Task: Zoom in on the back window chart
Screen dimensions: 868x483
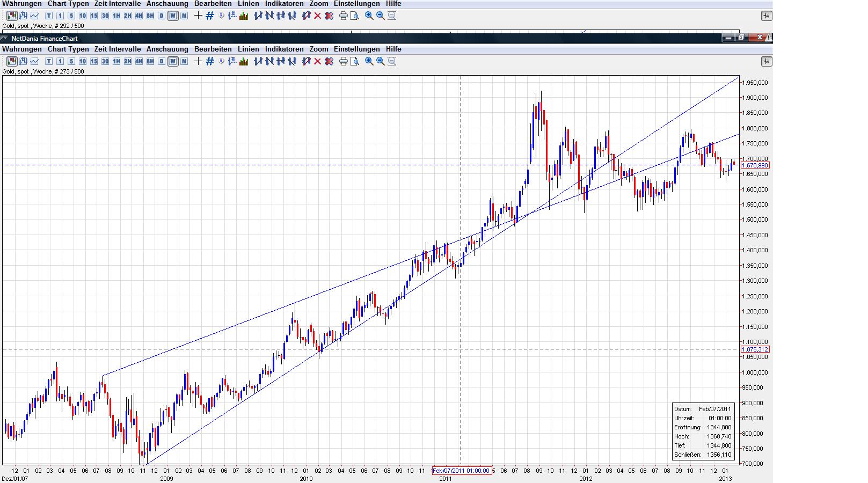Action: pyautogui.click(x=369, y=16)
